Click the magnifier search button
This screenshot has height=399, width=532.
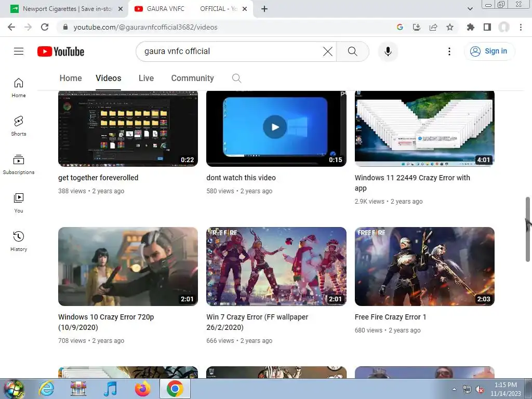click(x=353, y=51)
